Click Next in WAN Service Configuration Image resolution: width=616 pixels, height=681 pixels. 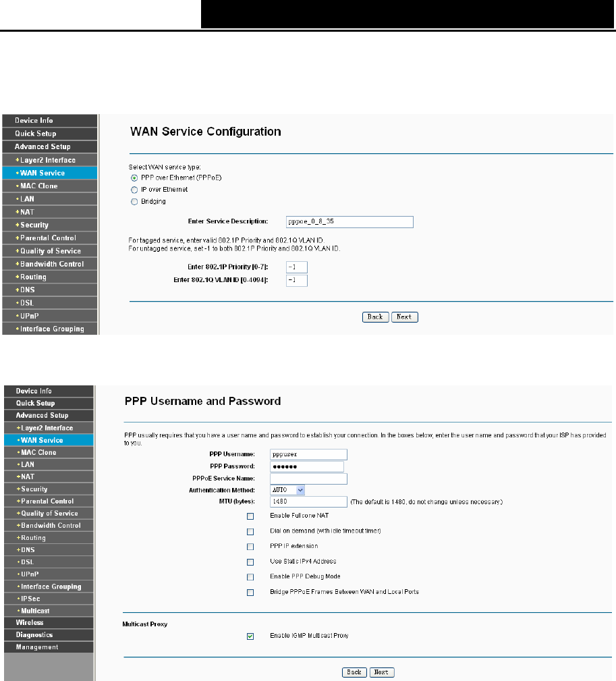(x=404, y=317)
